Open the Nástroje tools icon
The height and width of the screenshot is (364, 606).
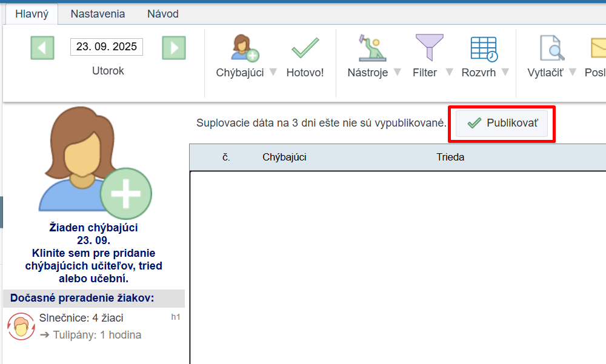[372, 48]
